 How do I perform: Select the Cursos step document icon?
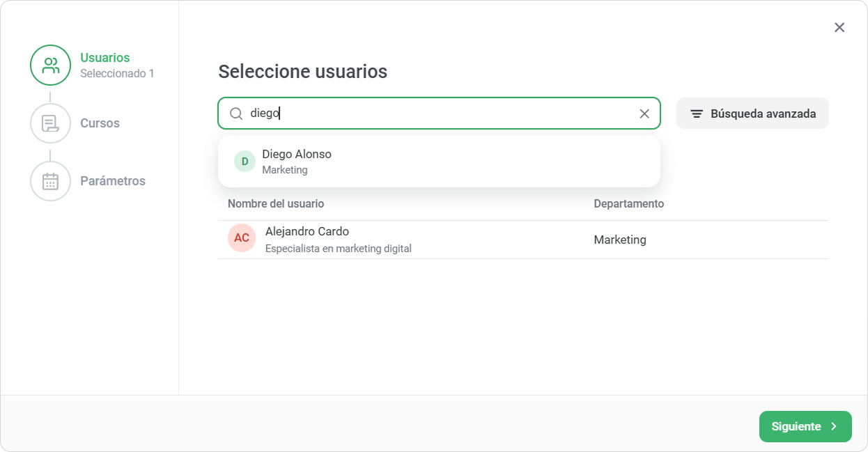click(x=50, y=123)
